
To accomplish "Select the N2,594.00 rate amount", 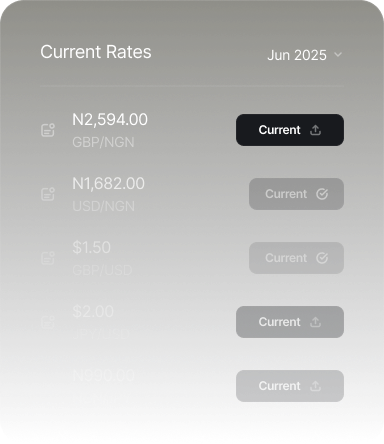I will [x=110, y=120].
